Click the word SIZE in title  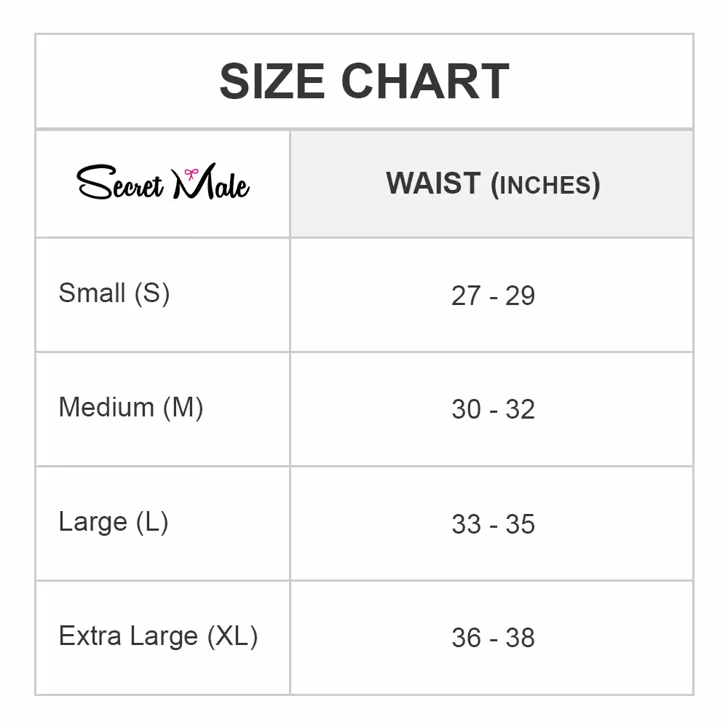click(x=273, y=82)
